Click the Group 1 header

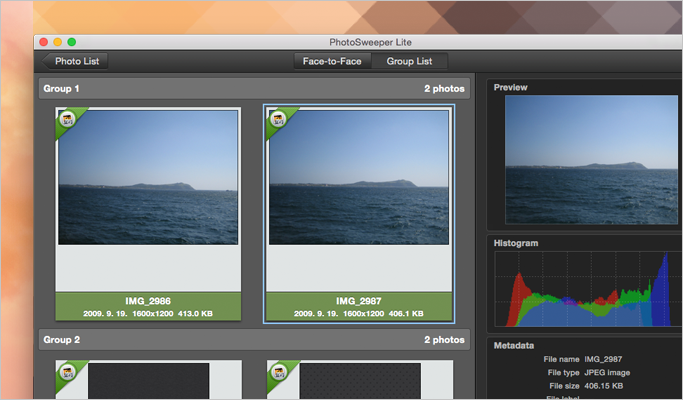click(x=254, y=88)
